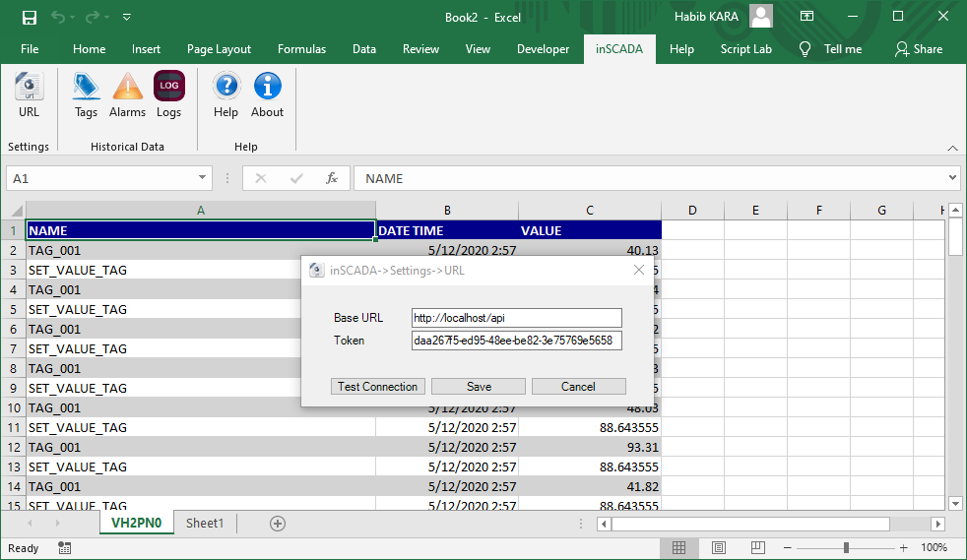The image size is (967, 560).
Task: Select column B header
Action: pyautogui.click(x=447, y=211)
